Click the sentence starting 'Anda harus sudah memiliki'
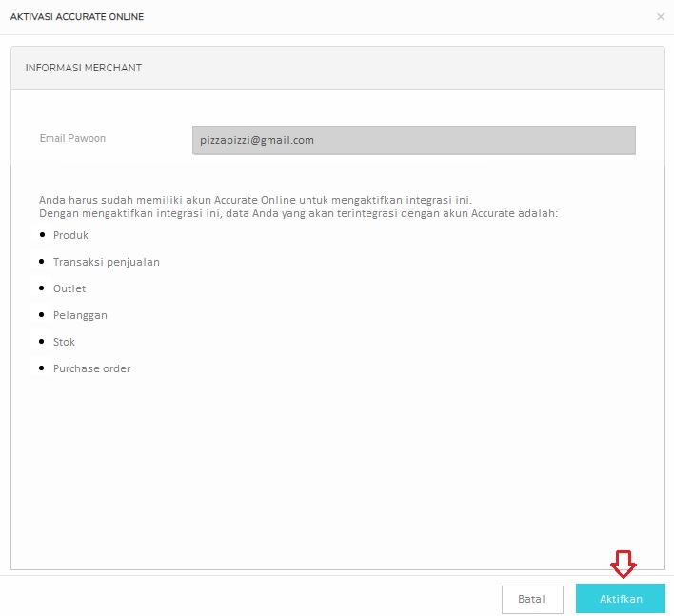The height and width of the screenshot is (616, 674). pos(255,200)
